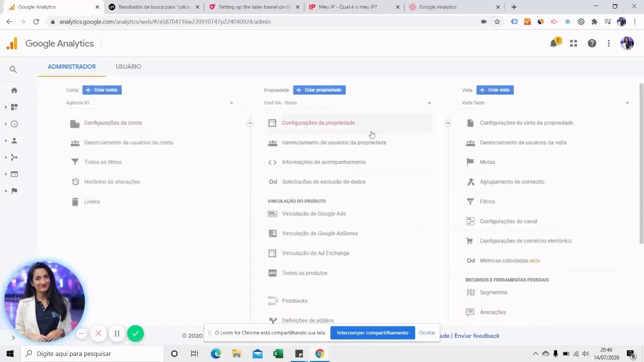The width and height of the screenshot is (644, 362).
Task: Reload the page
Action: point(36,22)
